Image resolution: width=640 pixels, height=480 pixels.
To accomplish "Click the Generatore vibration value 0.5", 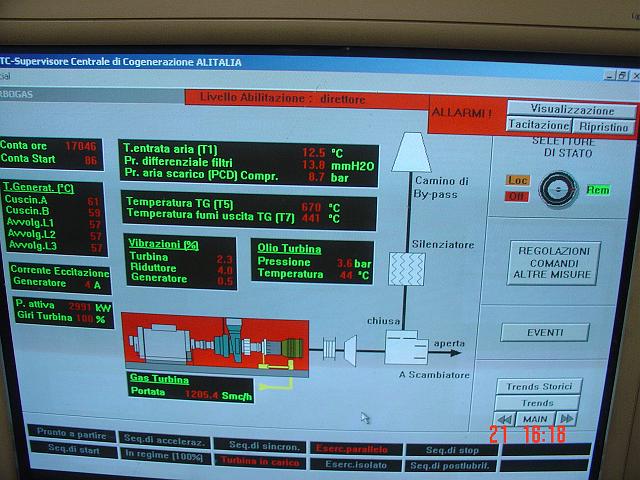I will click(225, 281).
